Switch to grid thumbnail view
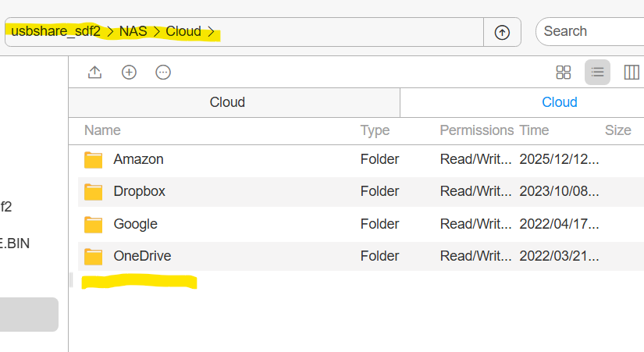 tap(563, 73)
